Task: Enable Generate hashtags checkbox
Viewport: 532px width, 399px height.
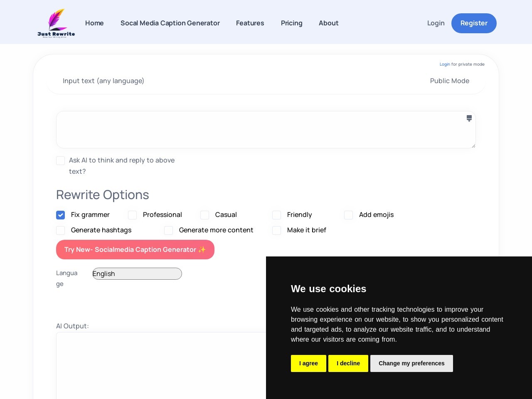Action: pos(60,230)
